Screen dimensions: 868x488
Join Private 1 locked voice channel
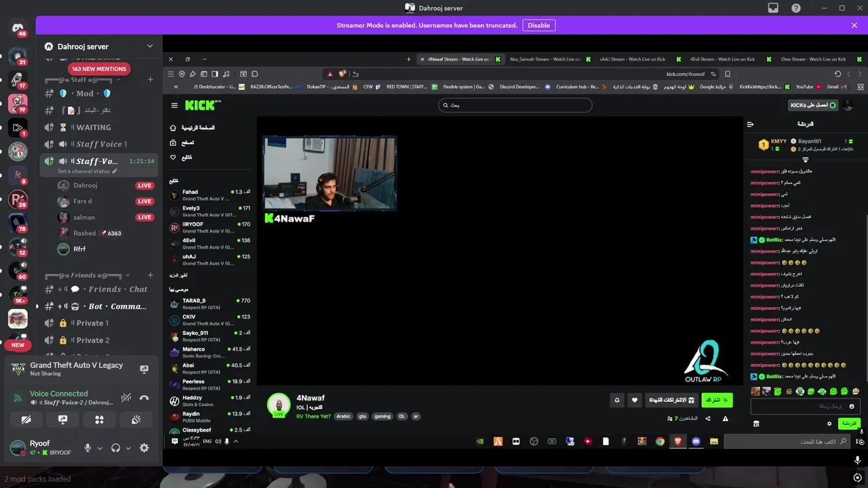tap(99, 323)
